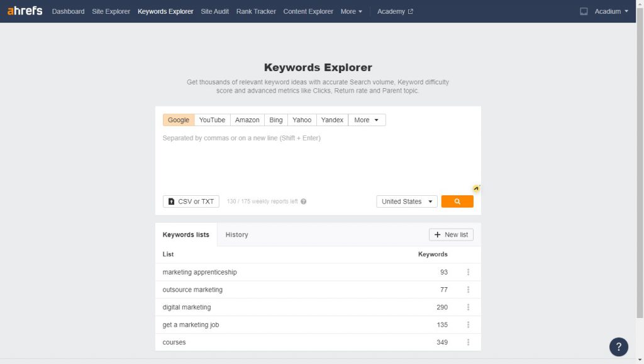The width and height of the screenshot is (644, 364).
Task: Open the Acadium account dropdown
Action: (611, 11)
